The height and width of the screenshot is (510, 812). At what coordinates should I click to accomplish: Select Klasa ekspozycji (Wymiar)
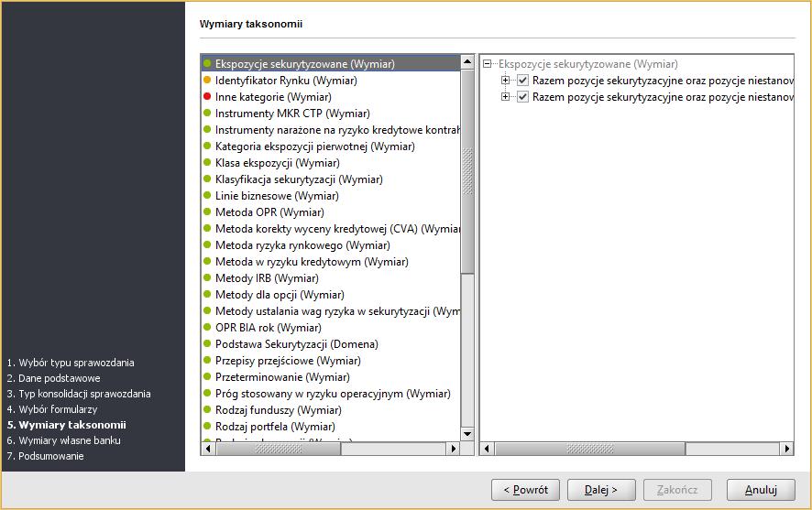[x=331, y=163]
